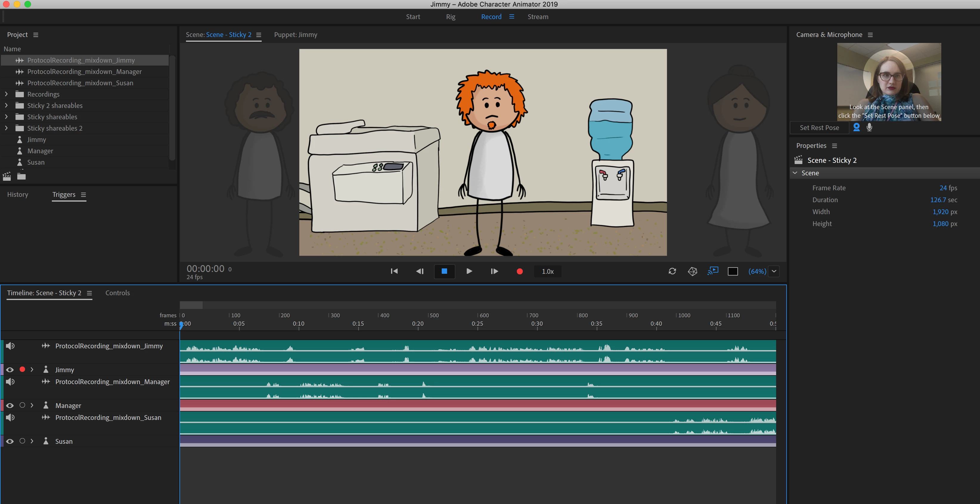The image size is (980, 504).
Task: Click the Refresh Scene icon
Action: click(672, 271)
